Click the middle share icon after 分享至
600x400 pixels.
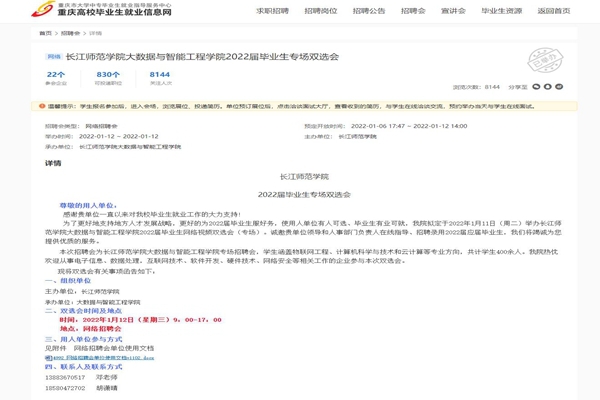click(548, 87)
